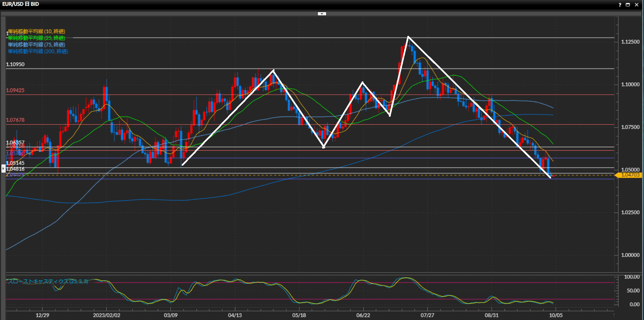Click the 2023/02/02 date on time axis
This screenshot has height=320, width=644.
click(x=107, y=315)
